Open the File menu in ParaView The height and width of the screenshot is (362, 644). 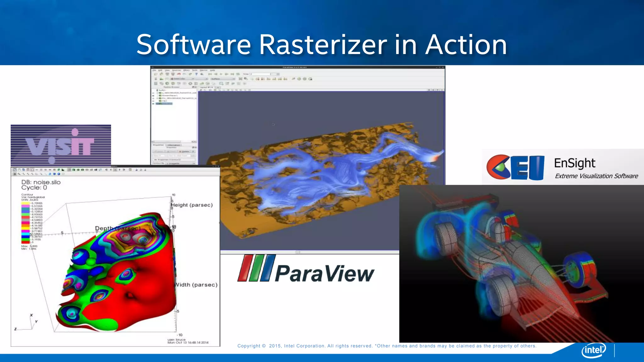pos(154,70)
